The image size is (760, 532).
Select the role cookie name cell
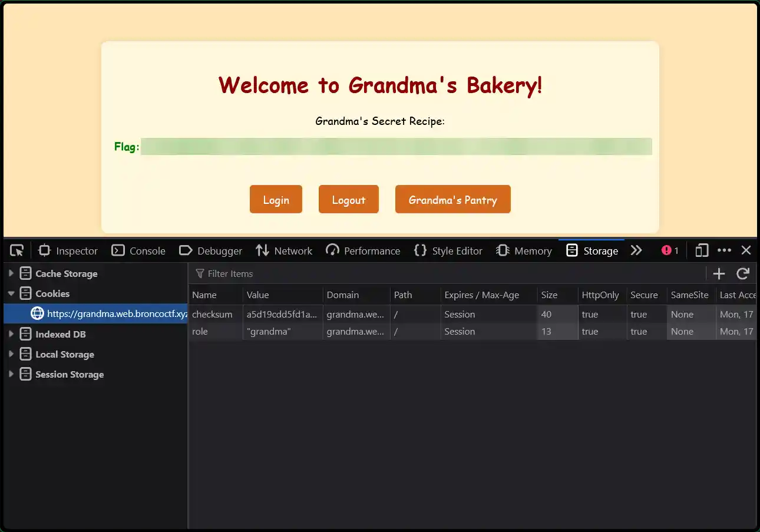point(216,331)
